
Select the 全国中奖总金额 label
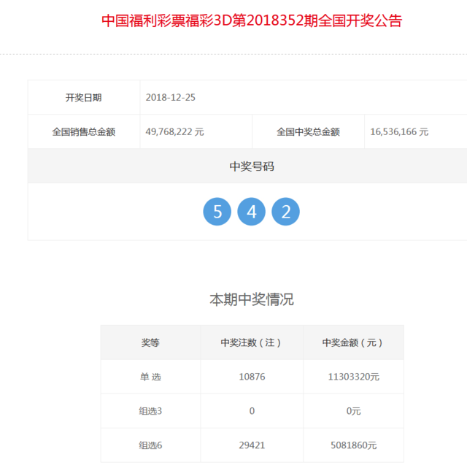(309, 131)
